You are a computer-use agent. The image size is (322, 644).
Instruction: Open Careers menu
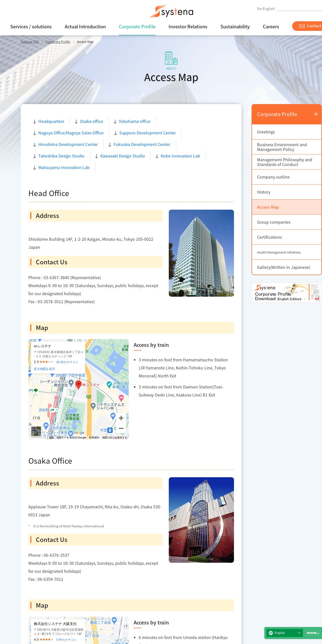pos(271,27)
